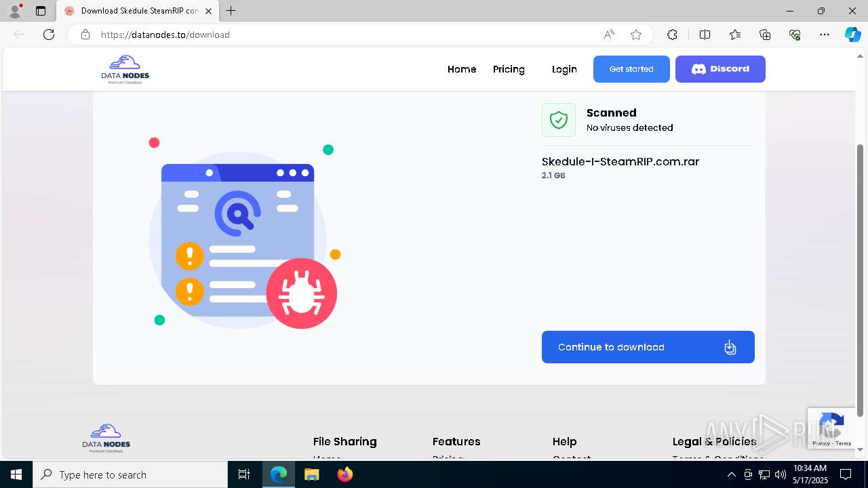Click the Legal & Policies footer heading

point(714,441)
